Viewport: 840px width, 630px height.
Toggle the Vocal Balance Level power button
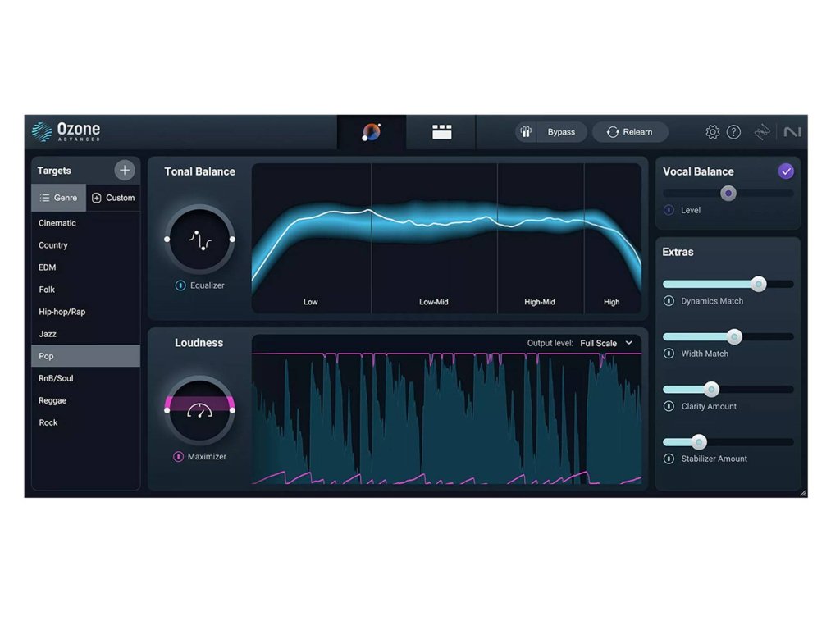(669, 210)
